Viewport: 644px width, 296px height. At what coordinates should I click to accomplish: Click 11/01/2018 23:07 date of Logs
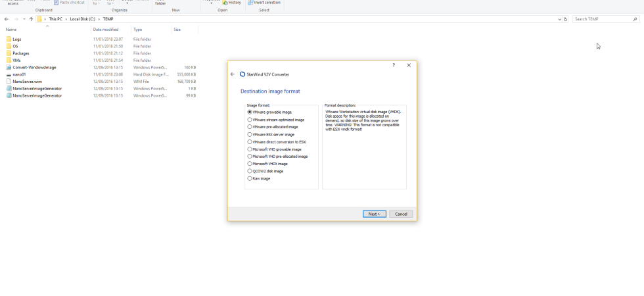click(108, 39)
